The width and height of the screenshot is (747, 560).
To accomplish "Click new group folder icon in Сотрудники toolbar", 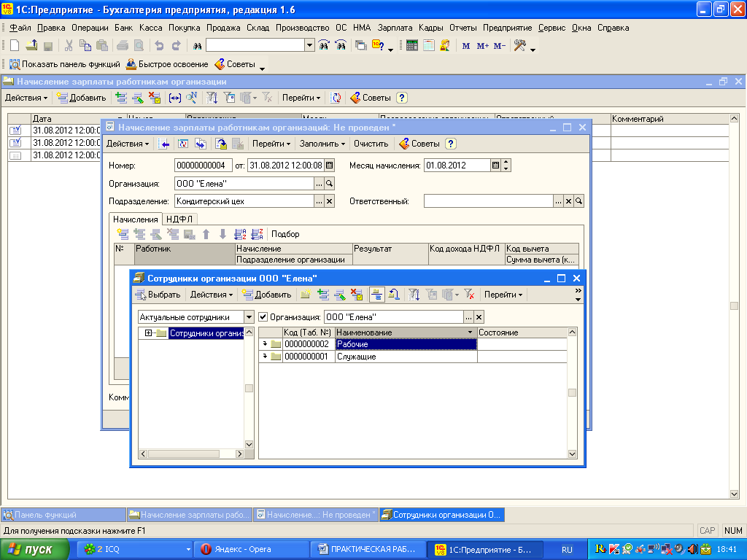I will 306,295.
